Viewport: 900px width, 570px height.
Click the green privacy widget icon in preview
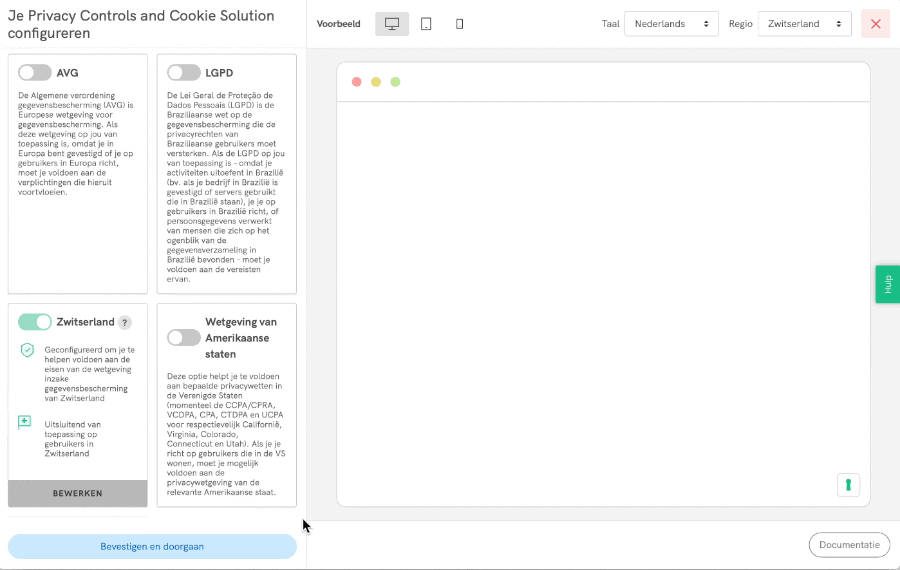pyautogui.click(x=848, y=484)
